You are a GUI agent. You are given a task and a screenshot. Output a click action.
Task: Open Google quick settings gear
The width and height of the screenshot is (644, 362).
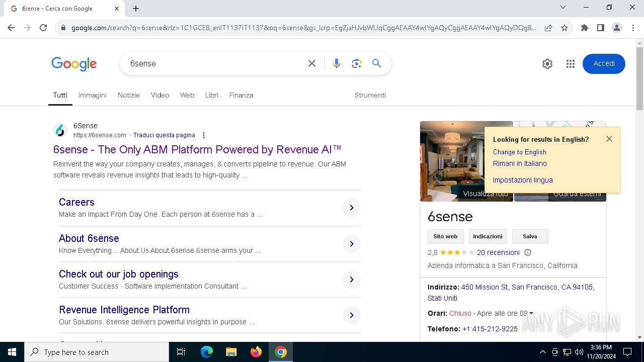[547, 64]
